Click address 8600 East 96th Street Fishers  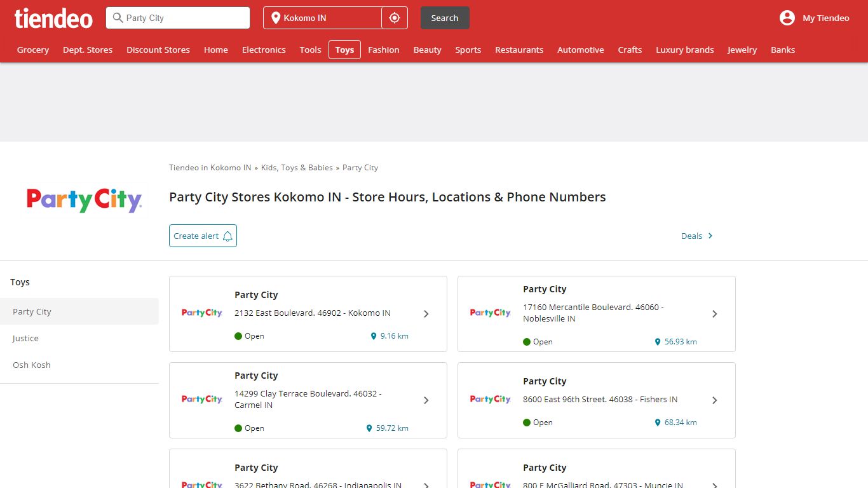(x=600, y=400)
